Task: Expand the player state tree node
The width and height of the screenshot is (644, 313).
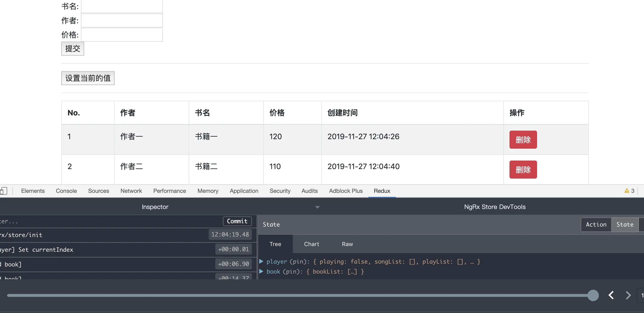Action: (x=261, y=261)
